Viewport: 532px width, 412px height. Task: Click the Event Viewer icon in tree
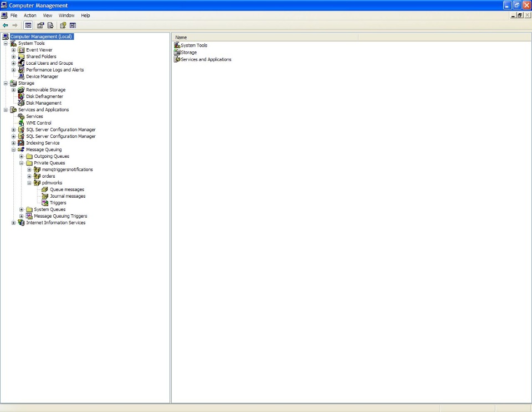pos(22,50)
